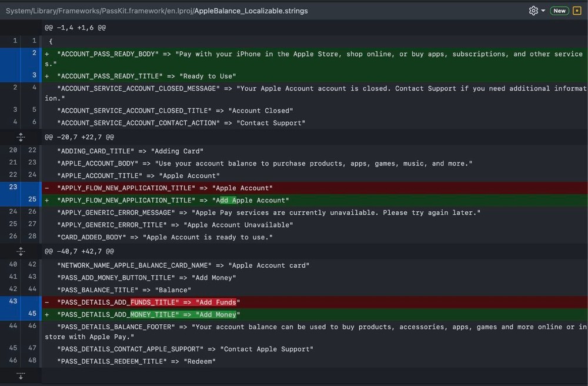Click the added PASS_DETAILS_ADD_MONEY_TITLE line
The height and width of the screenshot is (386, 588).
[315, 315]
